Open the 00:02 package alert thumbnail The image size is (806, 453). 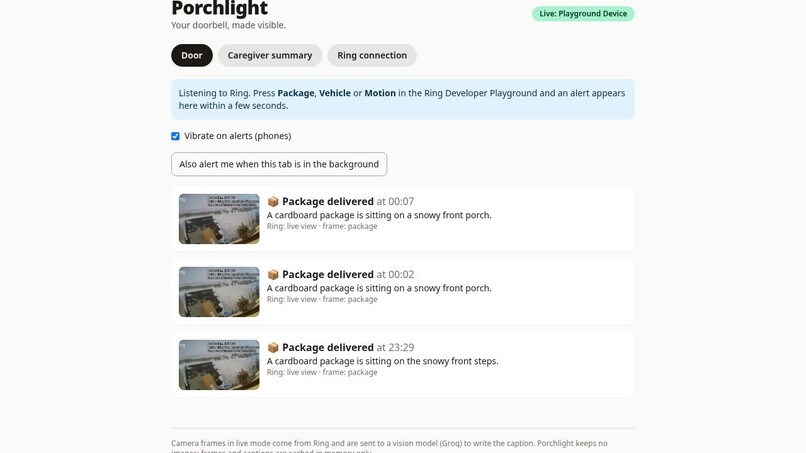(219, 292)
